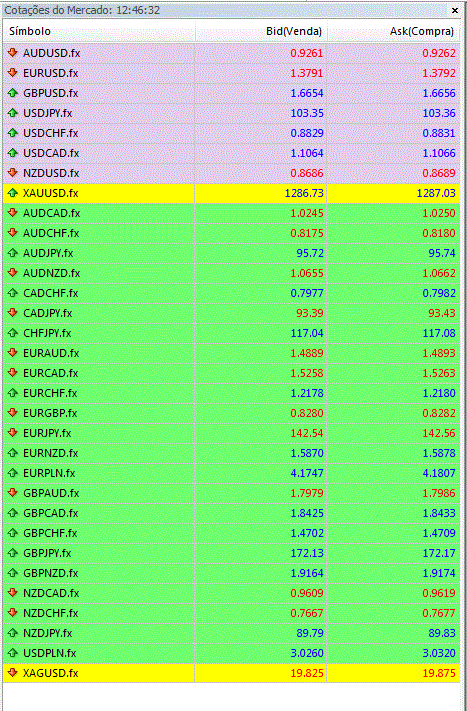Click XAUUSD.fx ask value 1287.03

click(x=436, y=193)
